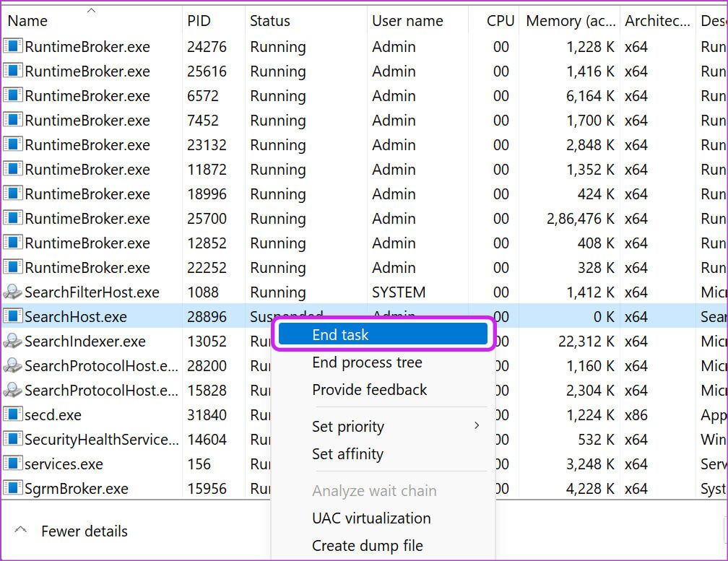
Task: Select the SearchHost.exe row name
Action: [76, 316]
